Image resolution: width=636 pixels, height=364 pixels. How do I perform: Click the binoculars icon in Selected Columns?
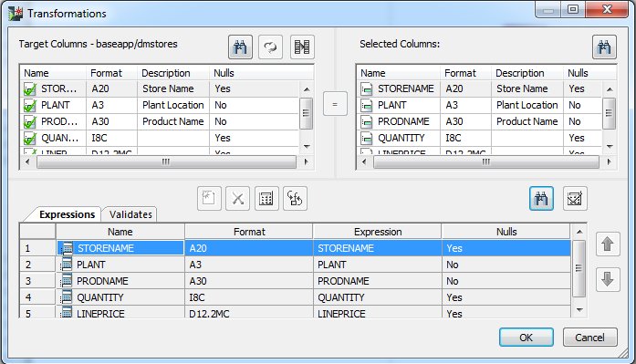coord(604,47)
